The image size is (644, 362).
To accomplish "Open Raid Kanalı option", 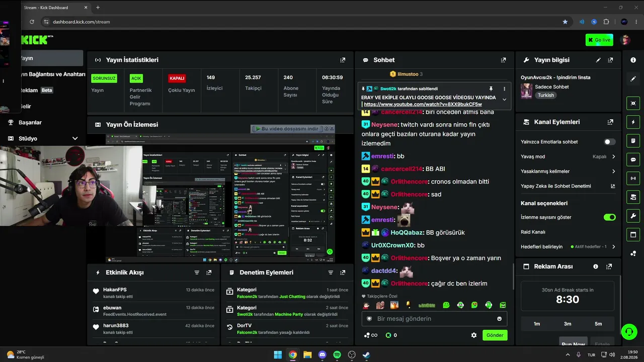I will point(533,232).
